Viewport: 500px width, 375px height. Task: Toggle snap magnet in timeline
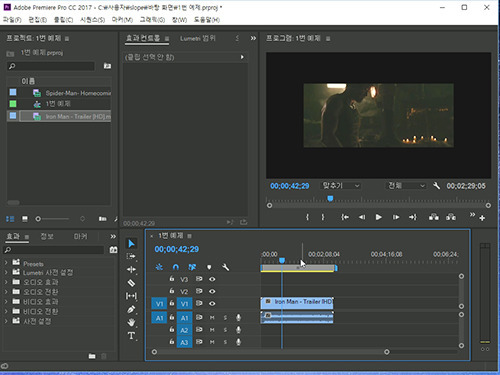(176, 267)
